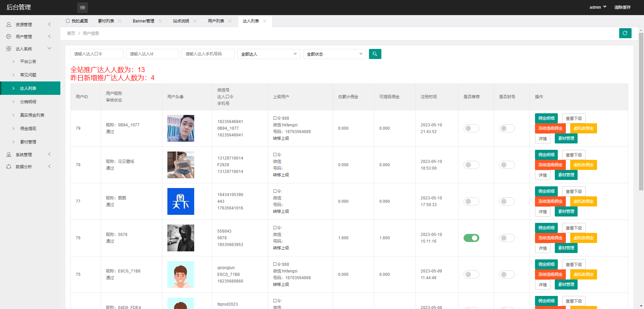Open the admin account dropdown
644x309 pixels.
click(x=598, y=7)
